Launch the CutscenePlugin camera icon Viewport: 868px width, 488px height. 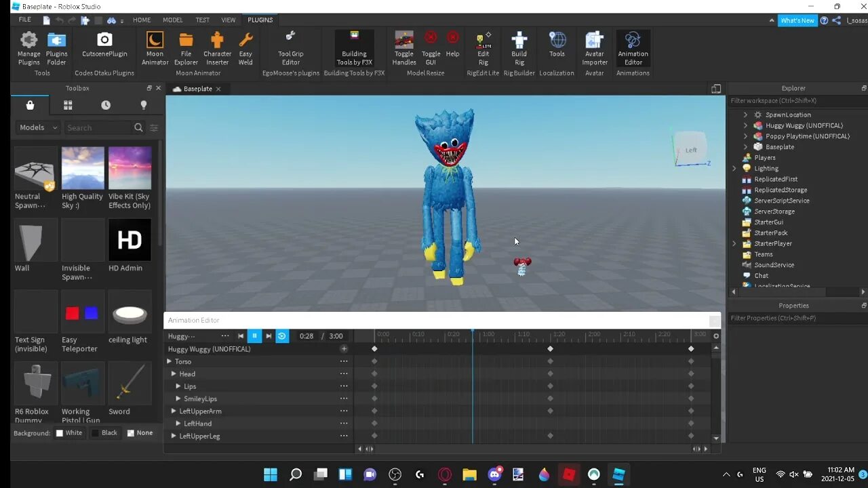click(104, 45)
